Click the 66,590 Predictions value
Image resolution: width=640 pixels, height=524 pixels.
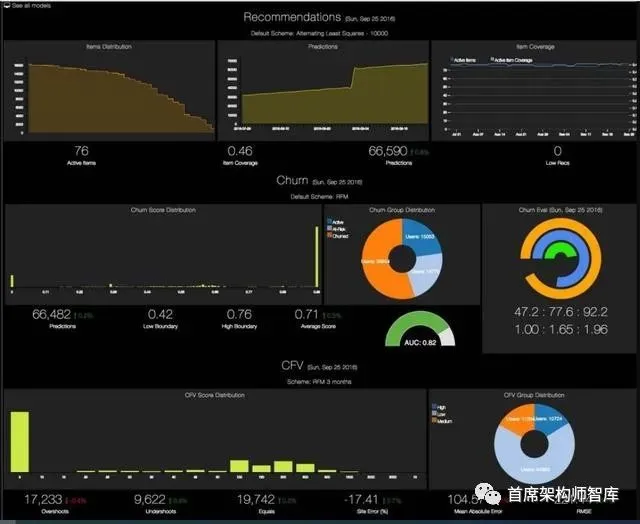coord(388,151)
